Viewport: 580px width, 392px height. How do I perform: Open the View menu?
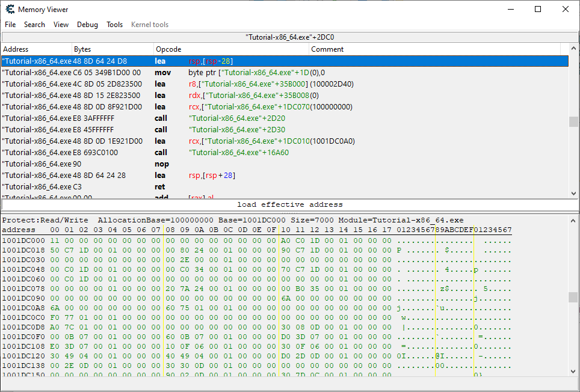pyautogui.click(x=61, y=25)
